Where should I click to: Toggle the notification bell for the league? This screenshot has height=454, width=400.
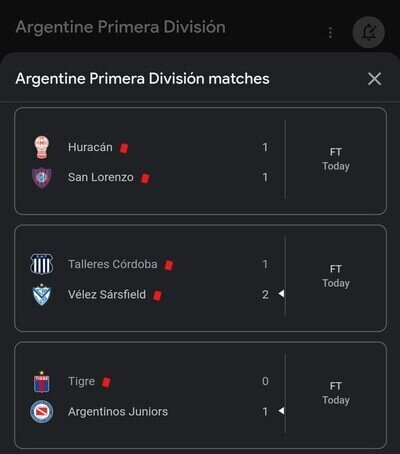(369, 32)
